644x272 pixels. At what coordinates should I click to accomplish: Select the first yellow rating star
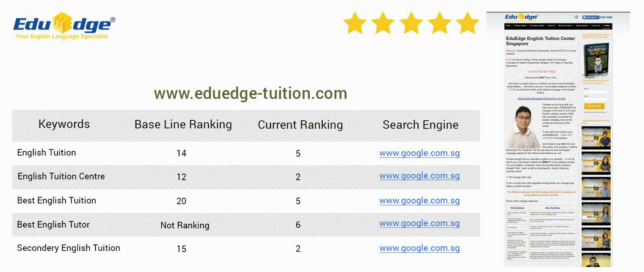pyautogui.click(x=355, y=23)
